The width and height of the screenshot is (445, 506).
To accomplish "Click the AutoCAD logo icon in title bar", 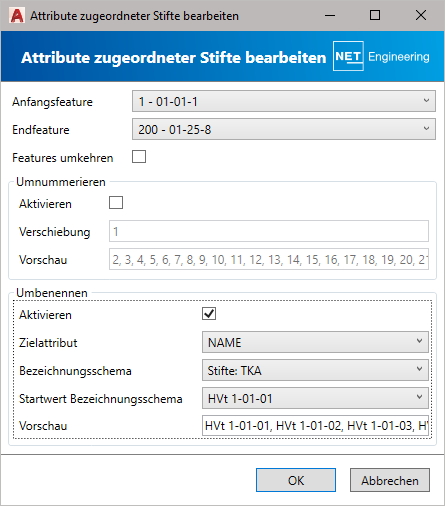I will (x=17, y=16).
